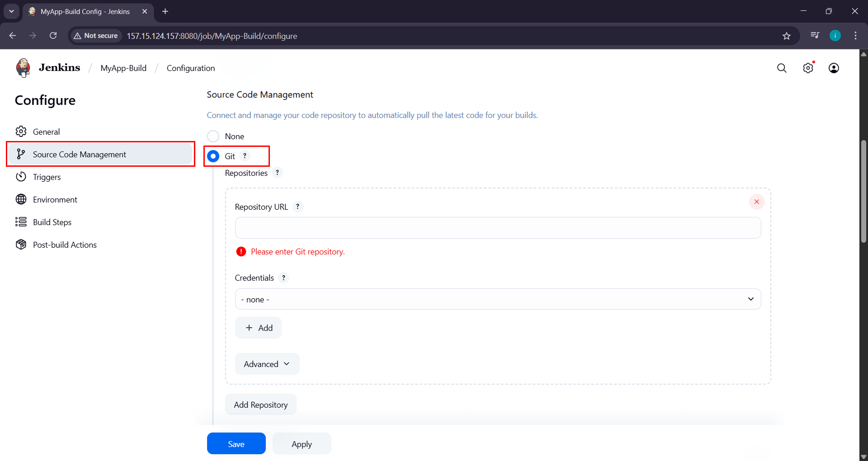
Task: Click Apply to apply configuration changes
Action: tap(301, 443)
